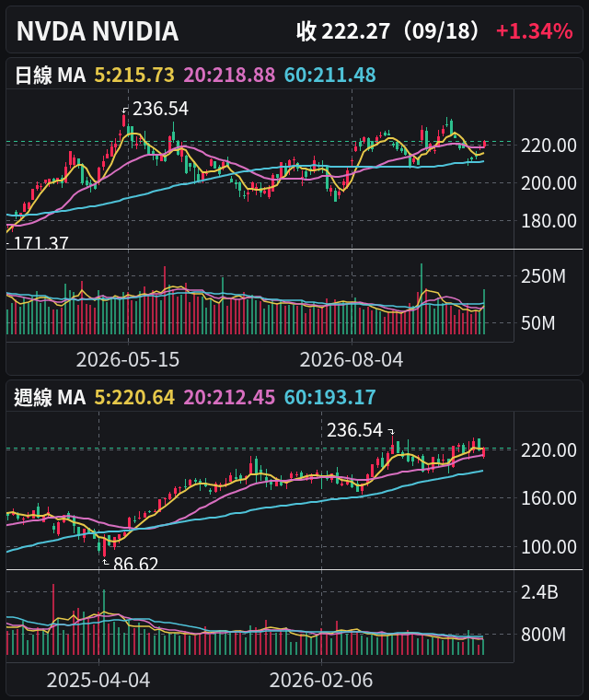Click the 2026-02-06 date label
This screenshot has height=700, width=589.
[x=321, y=681]
